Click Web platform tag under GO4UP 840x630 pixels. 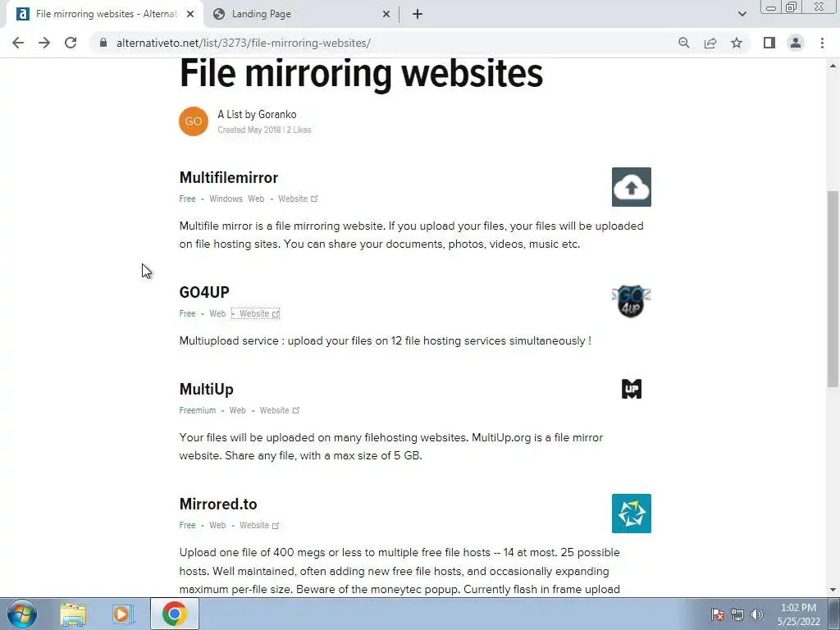click(217, 314)
